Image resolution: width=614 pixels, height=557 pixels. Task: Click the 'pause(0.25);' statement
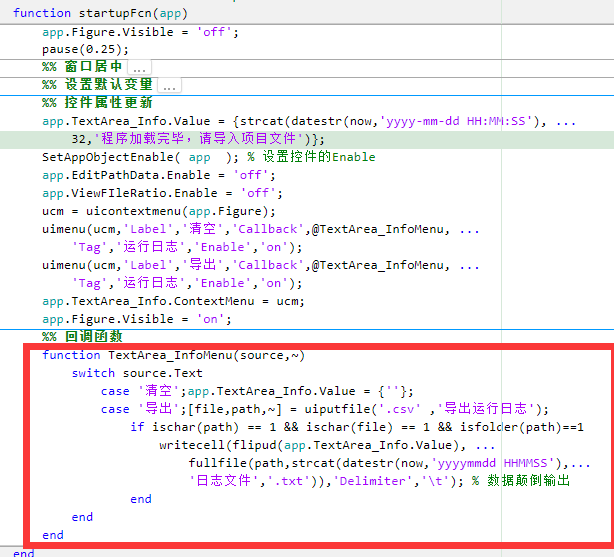pos(85,49)
